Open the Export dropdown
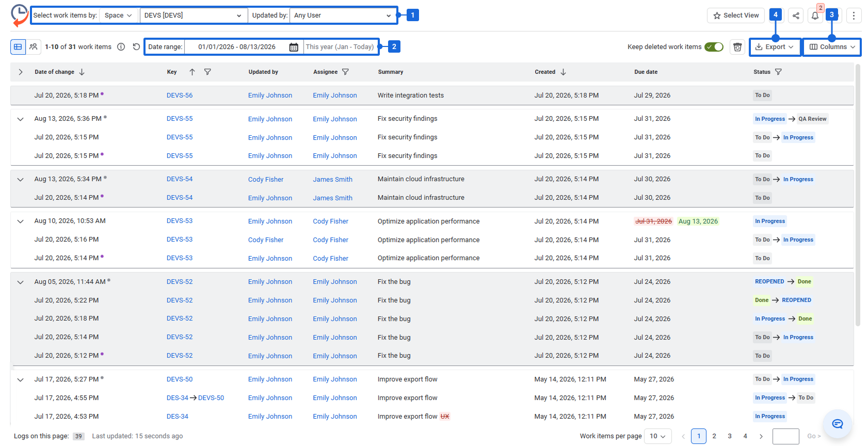This screenshot has width=868, height=446. tap(775, 47)
